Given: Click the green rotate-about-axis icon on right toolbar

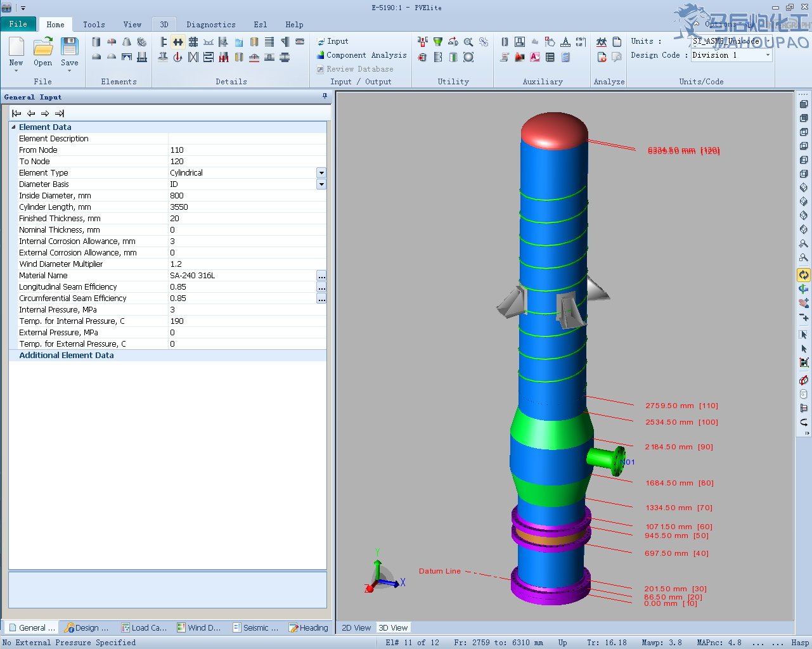Looking at the screenshot, I should point(804,289).
